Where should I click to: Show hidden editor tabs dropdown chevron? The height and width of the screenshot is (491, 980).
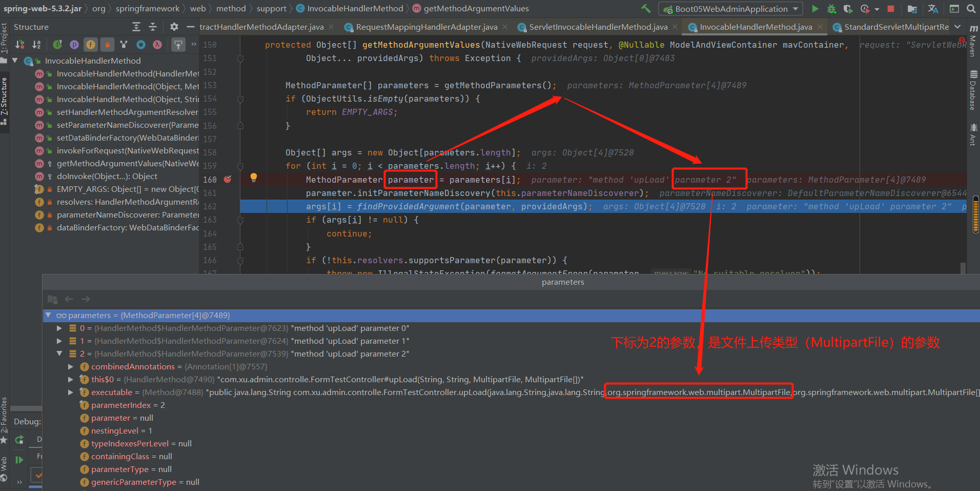(957, 27)
